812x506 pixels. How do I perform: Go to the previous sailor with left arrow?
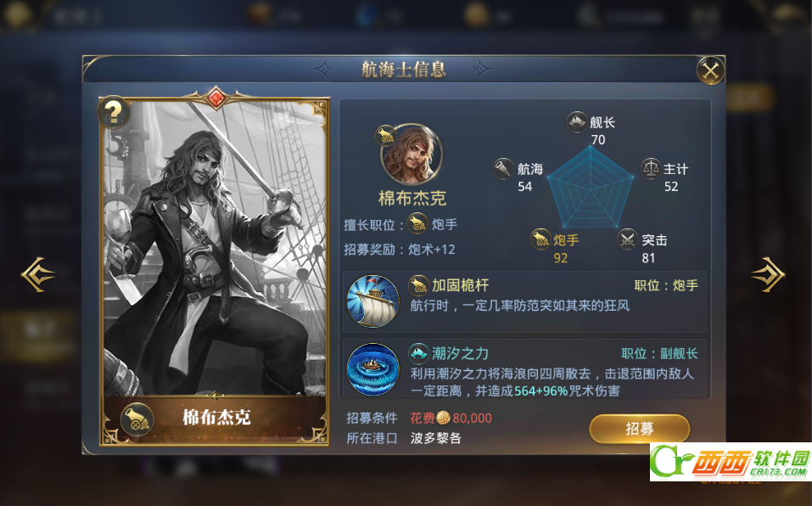tap(38, 274)
